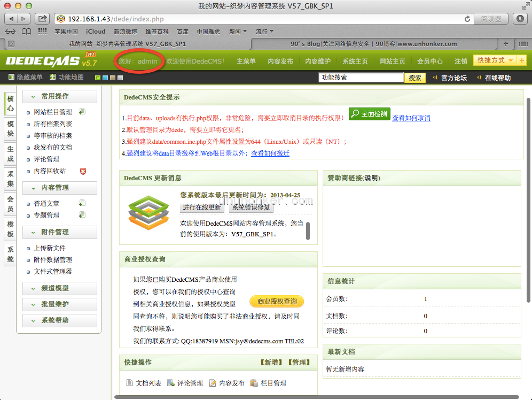Viewport: 532px width, 400px height.
Task: Open the 流行 bookmarks folder dropdown
Action: click(x=264, y=32)
